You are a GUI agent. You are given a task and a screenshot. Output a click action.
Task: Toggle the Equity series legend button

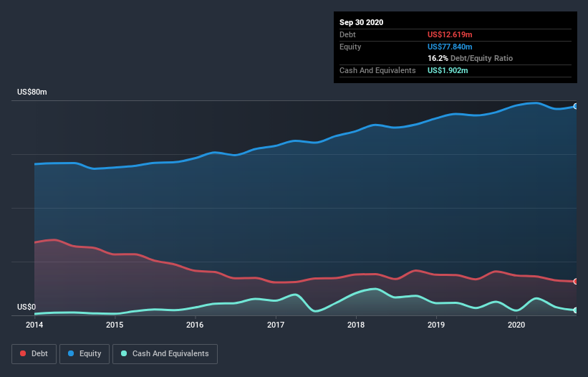coord(85,354)
